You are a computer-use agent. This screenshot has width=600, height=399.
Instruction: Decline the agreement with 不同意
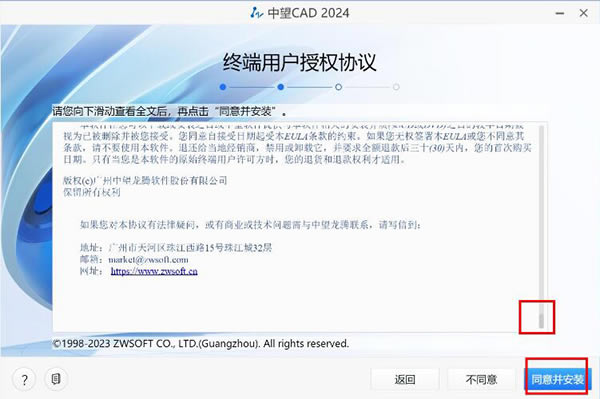coord(481,379)
